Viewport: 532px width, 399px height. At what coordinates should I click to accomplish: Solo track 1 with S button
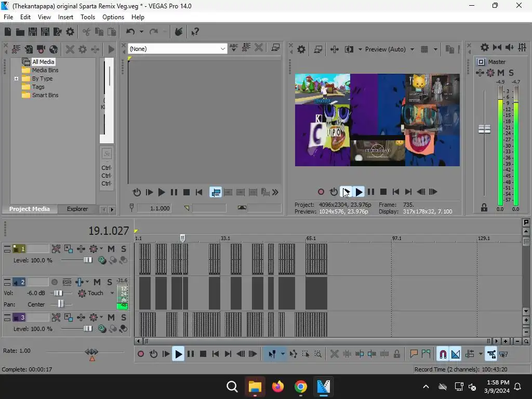pos(124,249)
